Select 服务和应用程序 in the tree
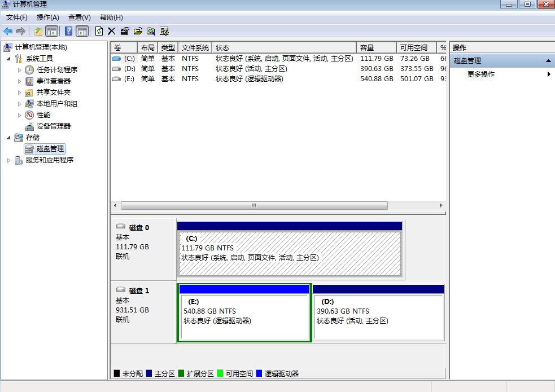555x392 pixels. click(x=50, y=160)
